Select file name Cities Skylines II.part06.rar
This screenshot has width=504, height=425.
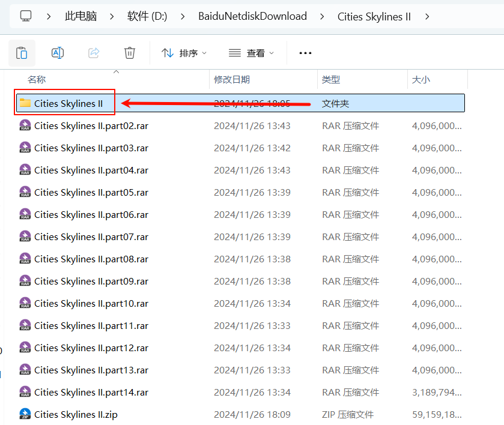[x=91, y=214]
